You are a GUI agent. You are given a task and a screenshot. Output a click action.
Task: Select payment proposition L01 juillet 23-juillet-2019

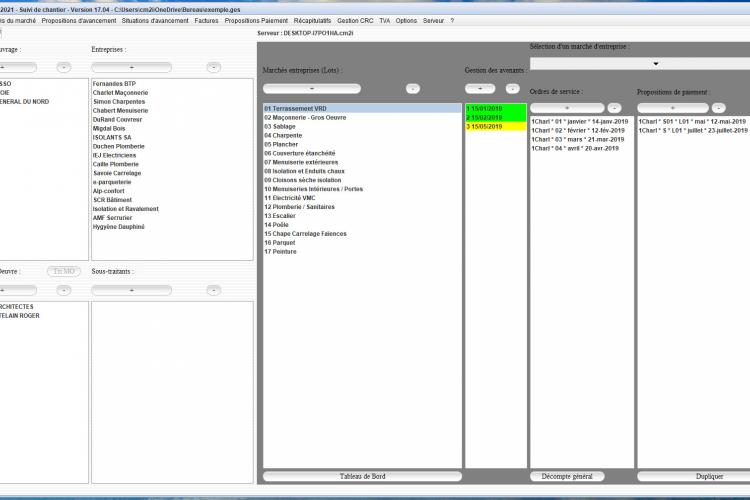coord(693,130)
